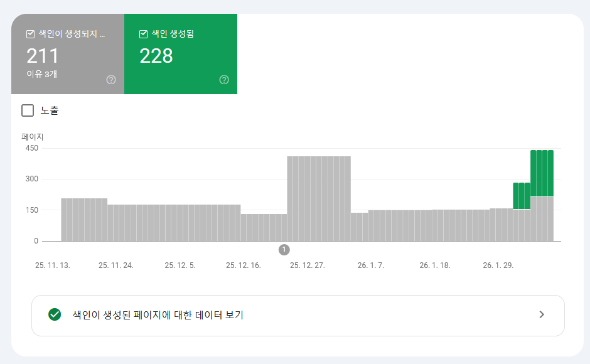Select the 211 not-indexed count
The height and width of the screenshot is (364, 590).
tap(43, 56)
